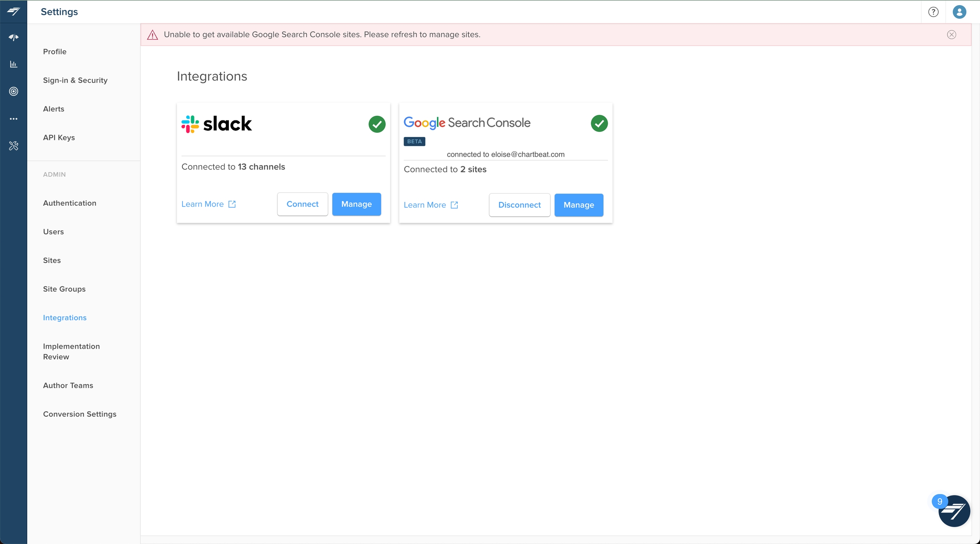Dismiss the Search Console error banner
Viewport: 980px width, 544px height.
click(952, 35)
